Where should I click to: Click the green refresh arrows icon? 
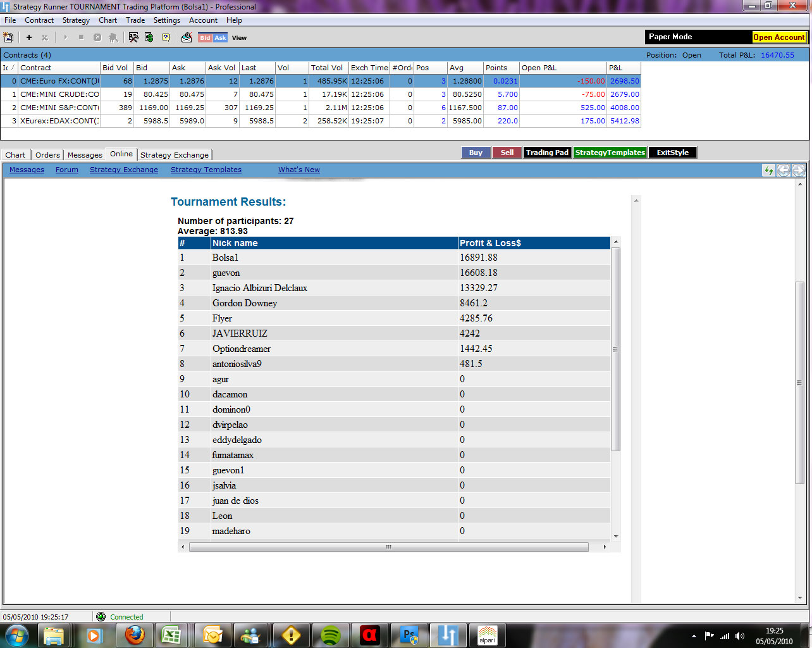[x=768, y=170]
